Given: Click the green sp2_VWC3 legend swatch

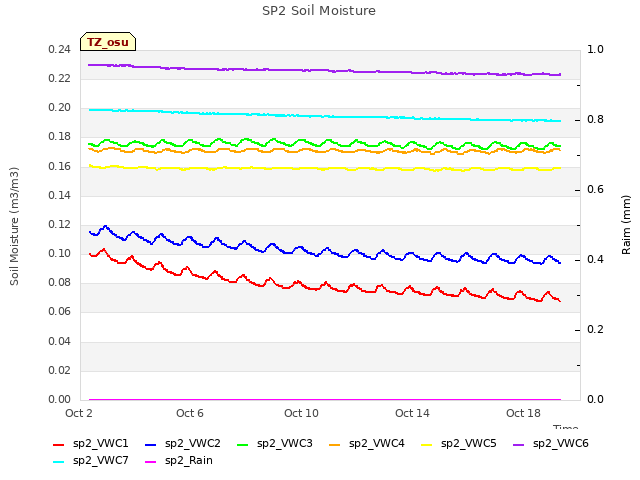Looking at the screenshot, I should pos(243,444).
